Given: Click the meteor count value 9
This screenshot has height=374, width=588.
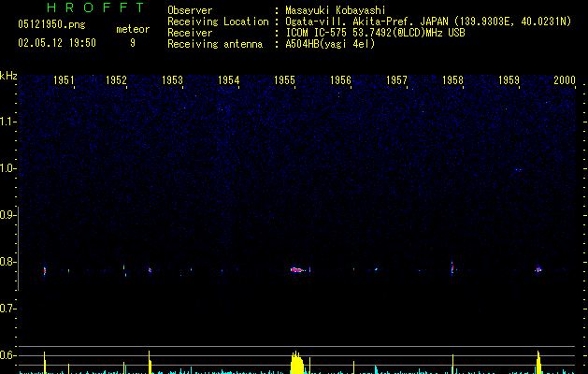Looking at the screenshot, I should (x=133, y=43).
